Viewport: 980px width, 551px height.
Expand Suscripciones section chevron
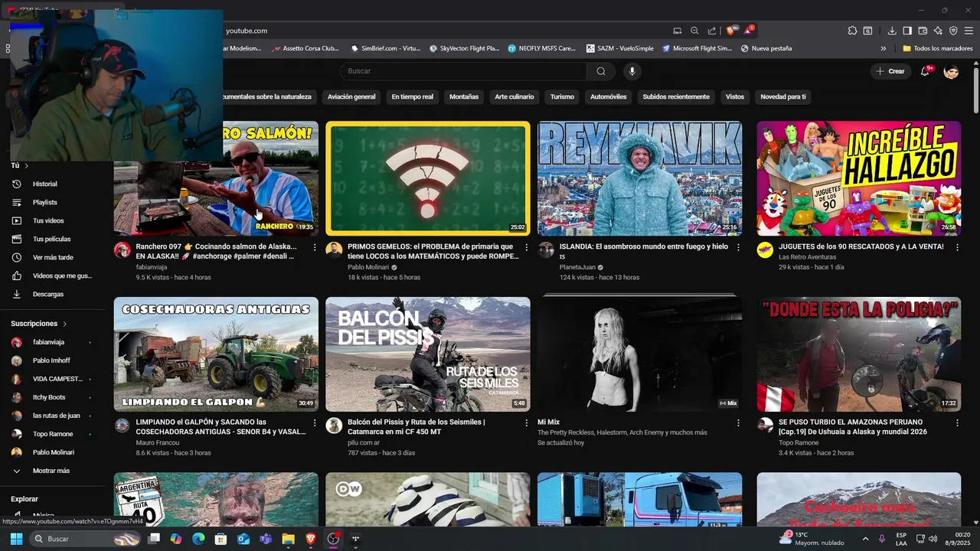[64, 324]
